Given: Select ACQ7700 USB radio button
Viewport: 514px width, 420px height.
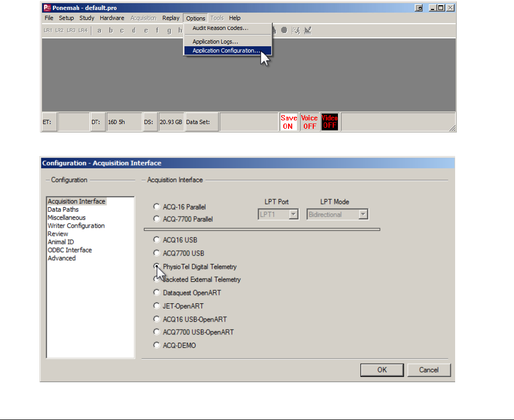Looking at the screenshot, I should [x=157, y=253].
